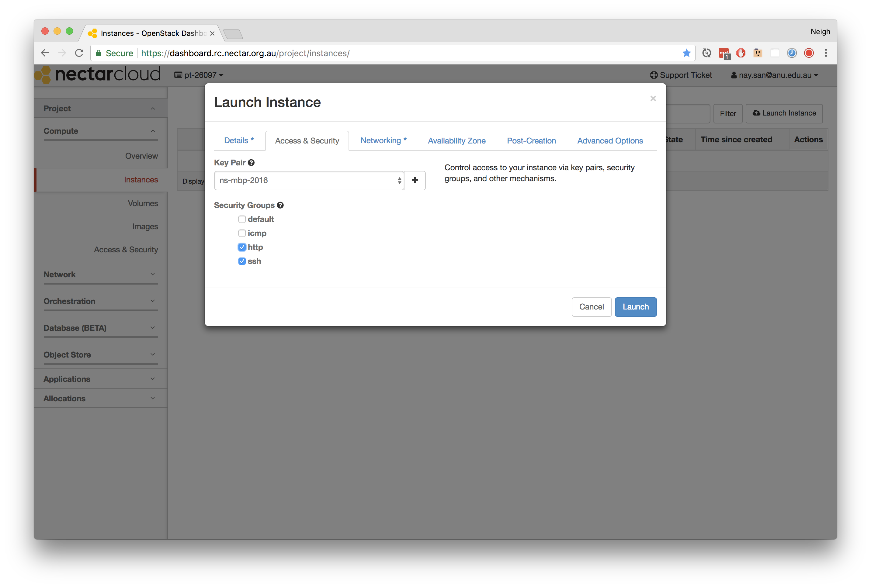Open the Support Ticket link
The image size is (871, 588).
[x=681, y=75]
